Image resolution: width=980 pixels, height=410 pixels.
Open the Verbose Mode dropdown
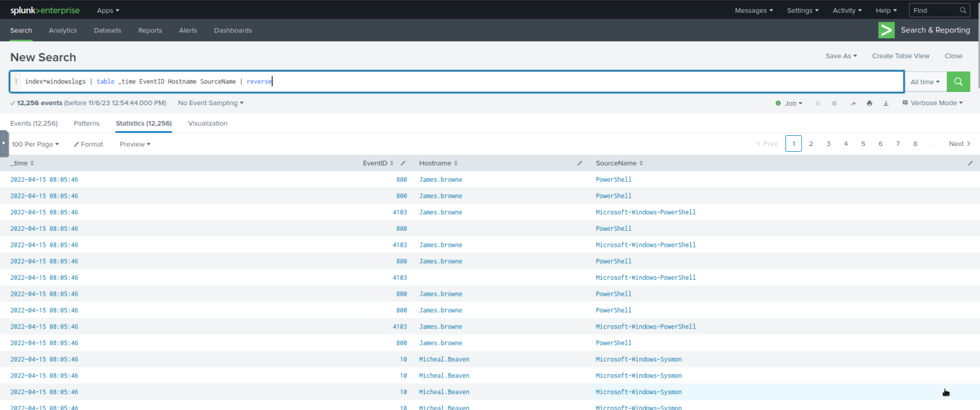pyautogui.click(x=932, y=103)
